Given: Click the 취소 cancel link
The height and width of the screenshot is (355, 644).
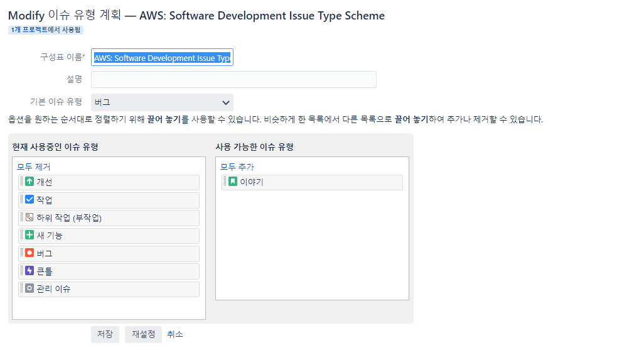Looking at the screenshot, I should 175,334.
